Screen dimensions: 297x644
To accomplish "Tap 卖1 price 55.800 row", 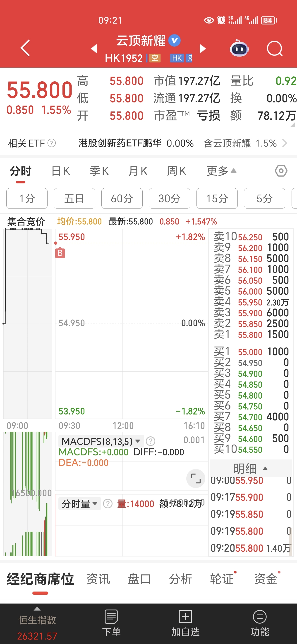I will coord(251,334).
